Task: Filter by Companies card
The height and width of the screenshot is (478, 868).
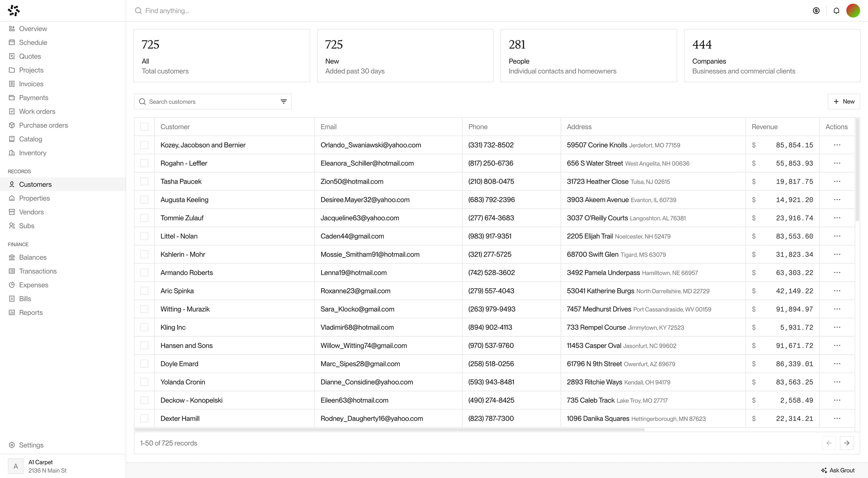Action: pos(772,56)
